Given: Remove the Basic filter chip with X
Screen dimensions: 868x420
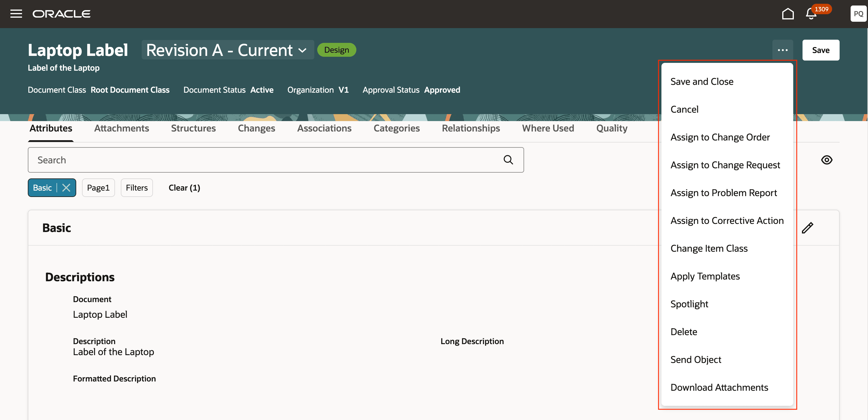Looking at the screenshot, I should coord(66,188).
